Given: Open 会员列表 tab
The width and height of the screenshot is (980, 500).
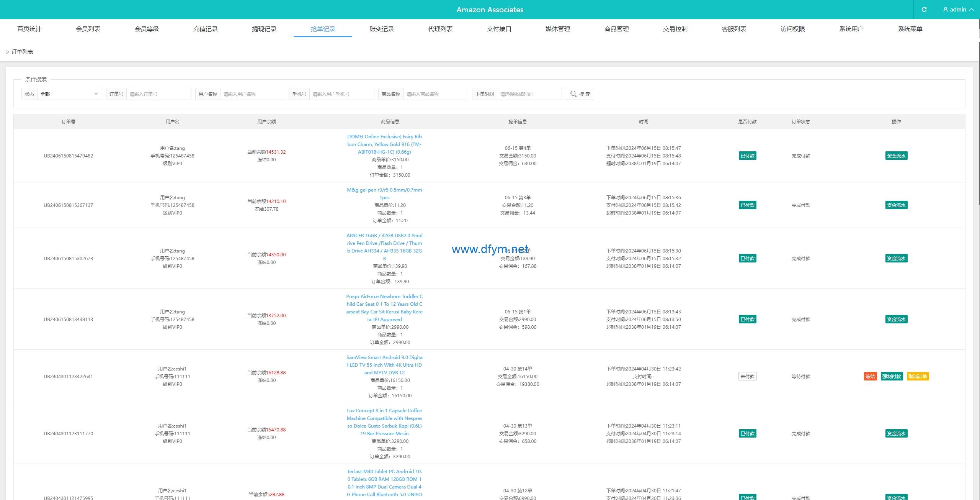Looking at the screenshot, I should pos(88,29).
